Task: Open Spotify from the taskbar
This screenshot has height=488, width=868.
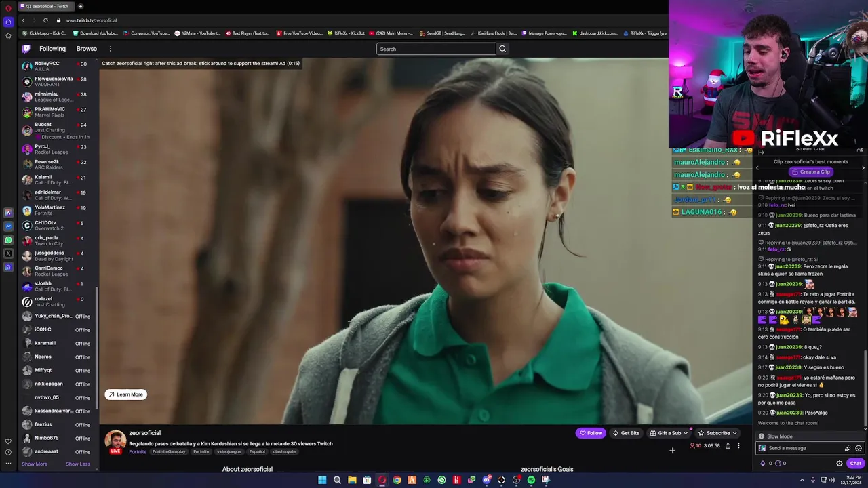Action: point(531,480)
